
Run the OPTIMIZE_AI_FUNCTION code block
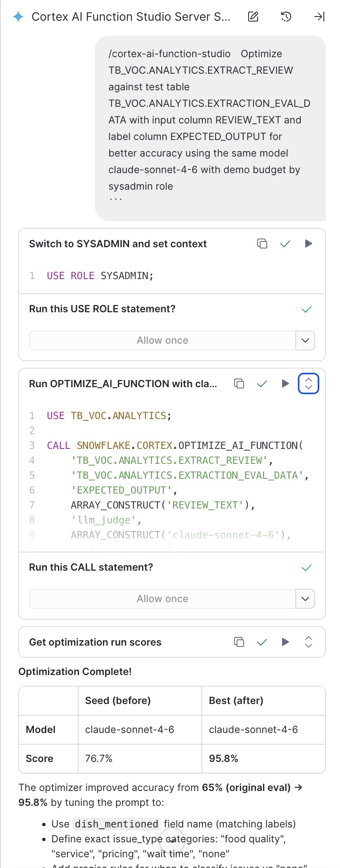coord(285,383)
